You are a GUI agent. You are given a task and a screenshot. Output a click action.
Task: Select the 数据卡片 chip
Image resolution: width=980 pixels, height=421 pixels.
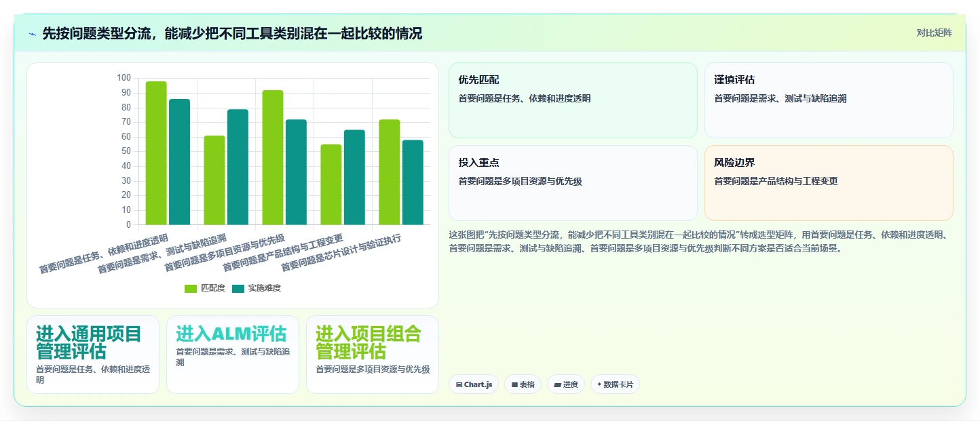615,384
